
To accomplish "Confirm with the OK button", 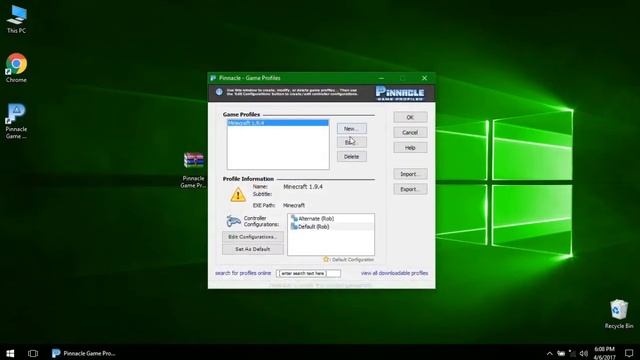I will 410,118.
